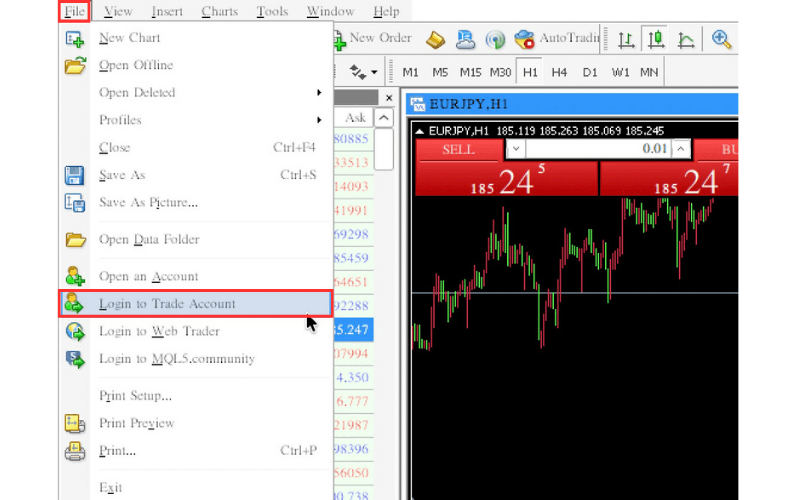The height and width of the screenshot is (500, 800).
Task: Click the Save As Picture icon
Action: click(75, 203)
